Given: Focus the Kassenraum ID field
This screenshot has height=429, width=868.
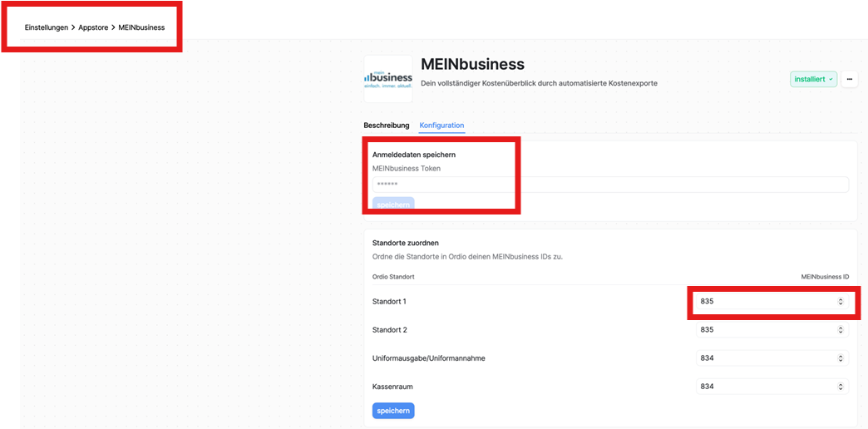Looking at the screenshot, I should click(x=772, y=387).
